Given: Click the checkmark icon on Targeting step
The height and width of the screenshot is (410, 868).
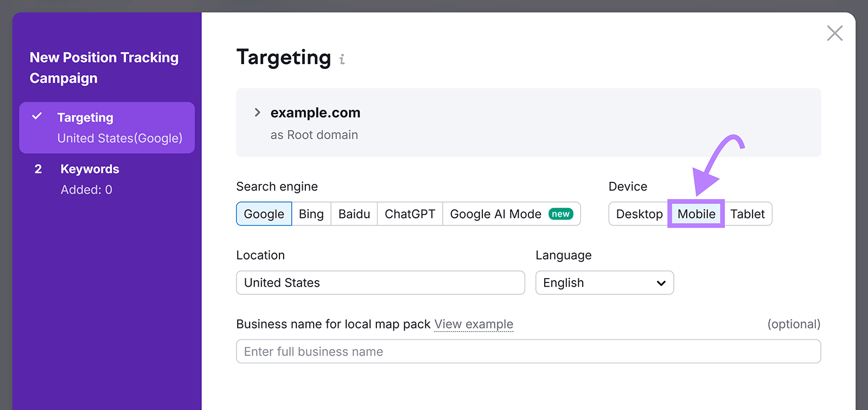Looking at the screenshot, I should [x=37, y=117].
